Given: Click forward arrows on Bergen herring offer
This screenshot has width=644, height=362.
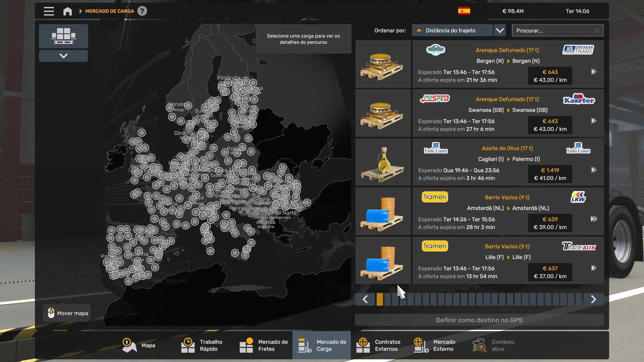Looking at the screenshot, I should (593, 72).
